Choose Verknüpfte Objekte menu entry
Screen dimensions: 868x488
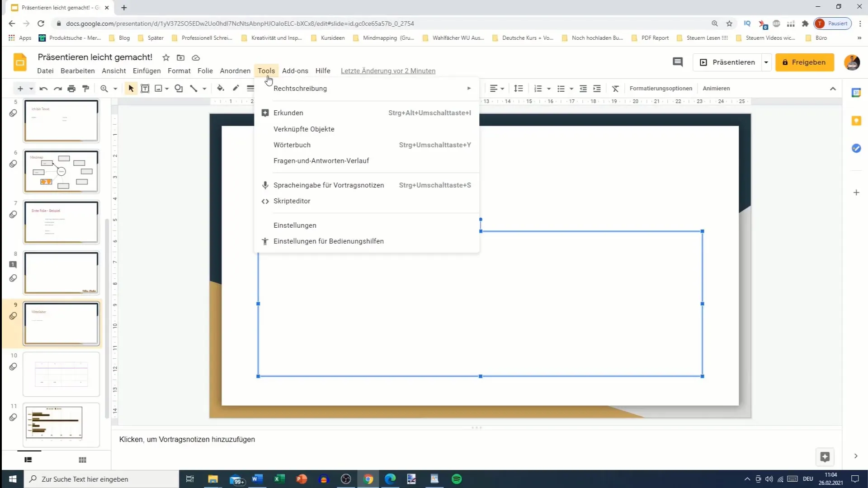click(367, 129)
